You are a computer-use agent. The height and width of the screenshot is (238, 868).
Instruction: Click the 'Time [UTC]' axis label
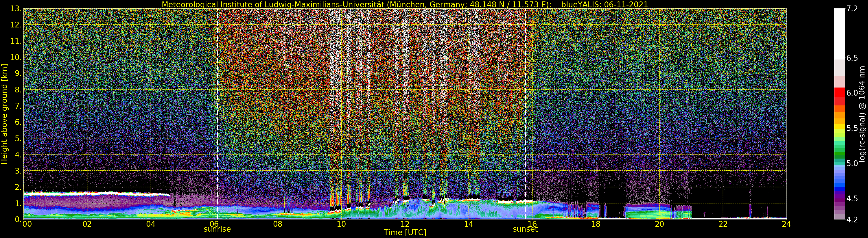coord(405,233)
